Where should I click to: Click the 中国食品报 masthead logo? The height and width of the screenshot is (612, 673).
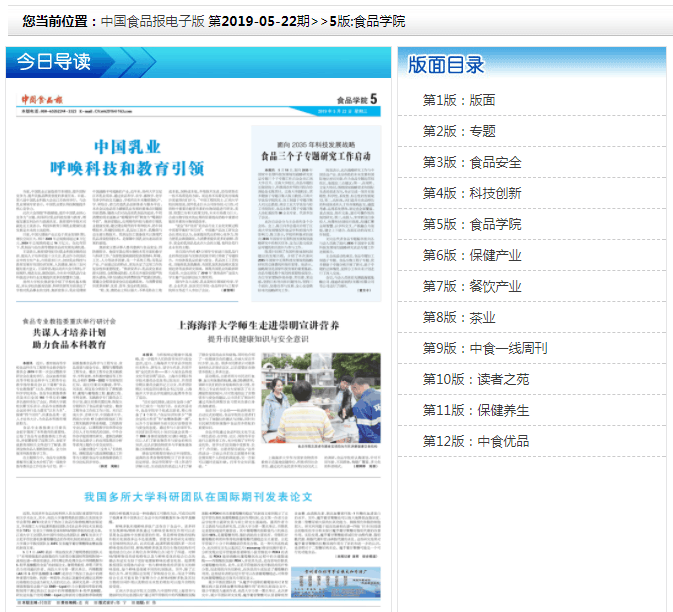pyautogui.click(x=42, y=101)
